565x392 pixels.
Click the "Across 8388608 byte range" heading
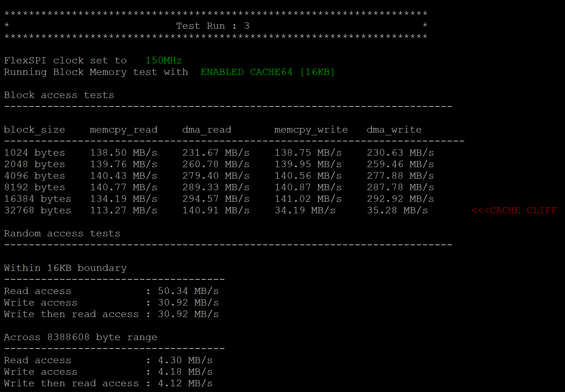point(80,337)
